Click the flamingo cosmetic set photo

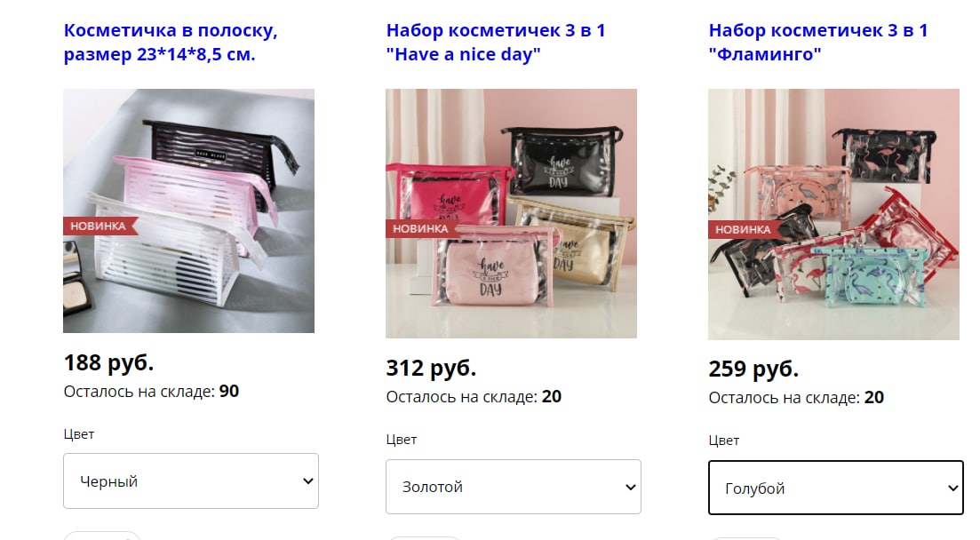(x=833, y=214)
